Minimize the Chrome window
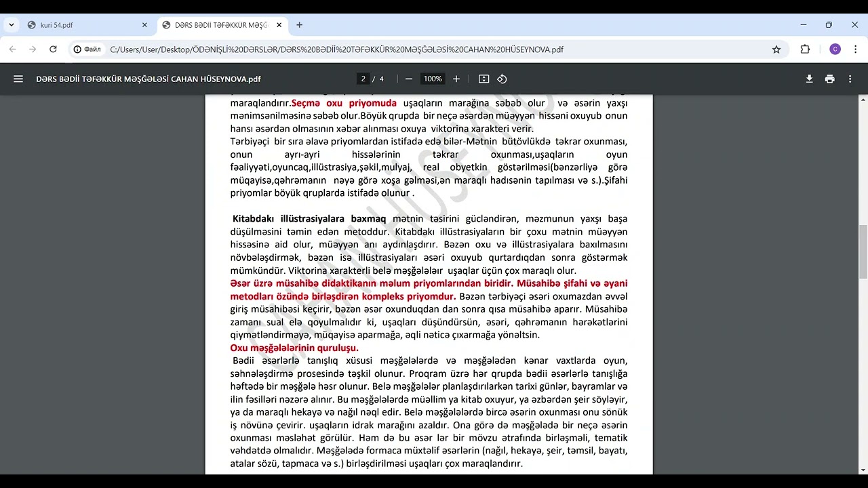The image size is (868, 488). 804,25
